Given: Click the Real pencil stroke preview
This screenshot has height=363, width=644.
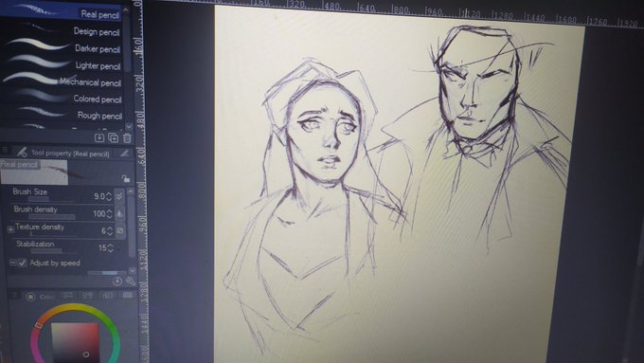Looking at the screenshot, I should 34,172.
